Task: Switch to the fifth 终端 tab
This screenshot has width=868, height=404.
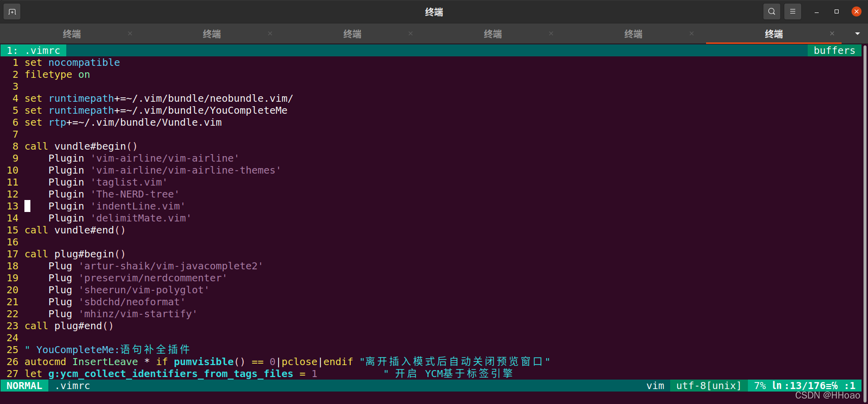Action: coord(633,34)
